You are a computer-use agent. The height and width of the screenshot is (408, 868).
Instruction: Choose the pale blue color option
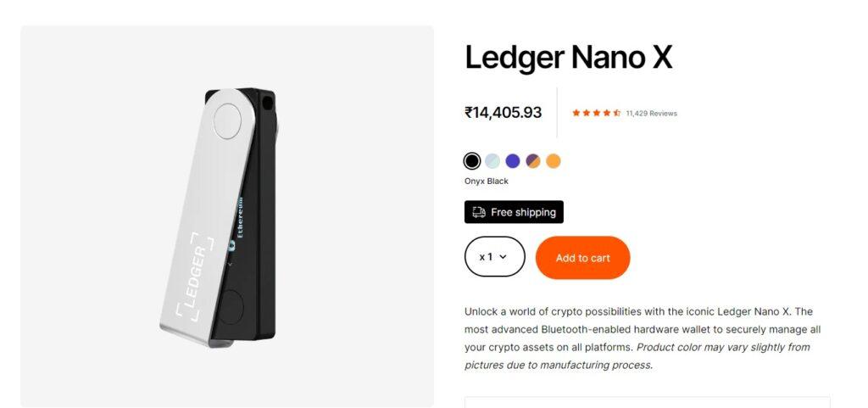492,161
